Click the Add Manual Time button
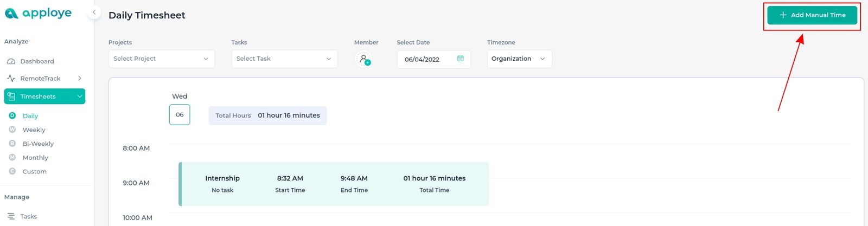The width and height of the screenshot is (868, 226). [x=812, y=15]
